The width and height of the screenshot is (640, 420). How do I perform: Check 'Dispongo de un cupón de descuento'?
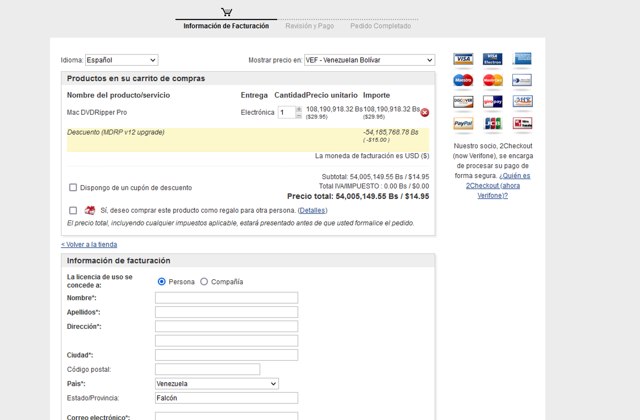coord(73,187)
